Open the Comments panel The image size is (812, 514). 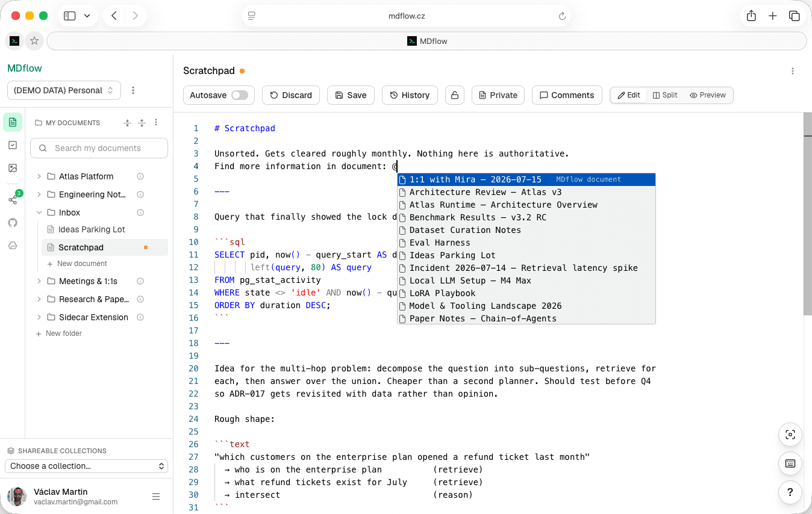pyautogui.click(x=567, y=95)
